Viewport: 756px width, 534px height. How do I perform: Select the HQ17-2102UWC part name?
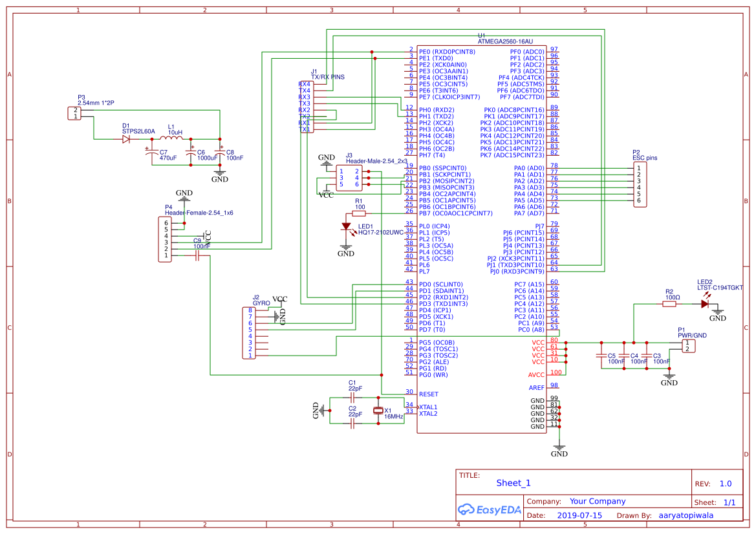[381, 233]
